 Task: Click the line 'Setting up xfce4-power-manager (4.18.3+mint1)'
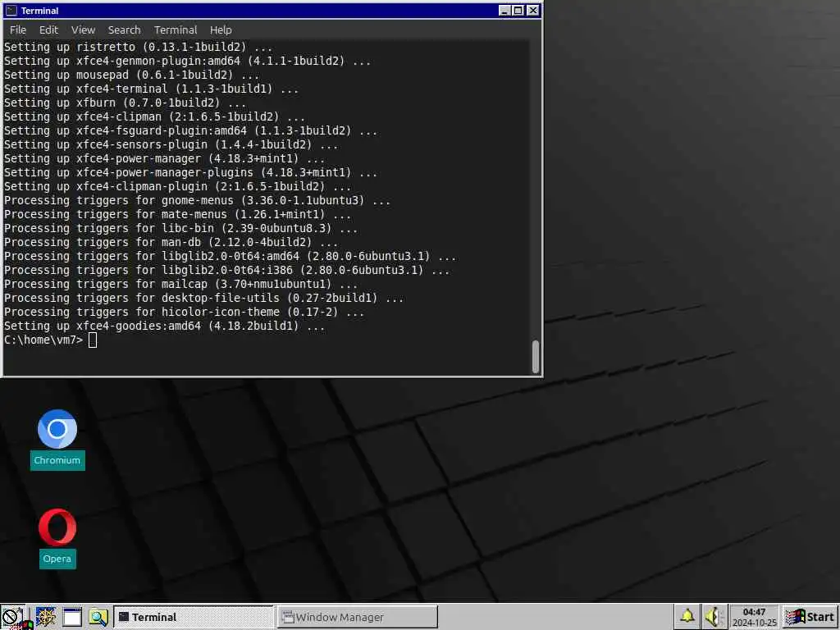[164, 158]
